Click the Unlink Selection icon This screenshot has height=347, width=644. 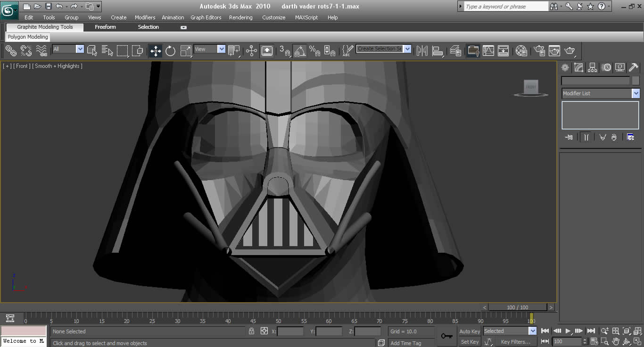(x=26, y=50)
